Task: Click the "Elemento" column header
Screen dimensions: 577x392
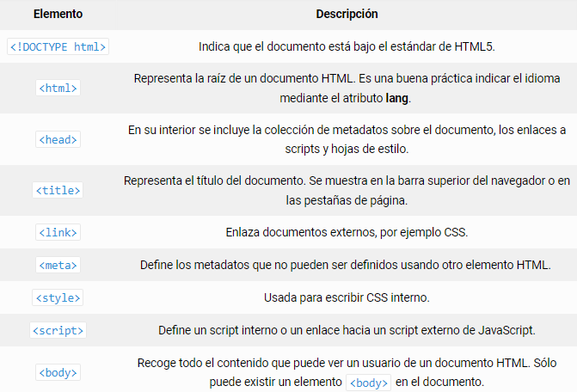Action: pyautogui.click(x=58, y=15)
